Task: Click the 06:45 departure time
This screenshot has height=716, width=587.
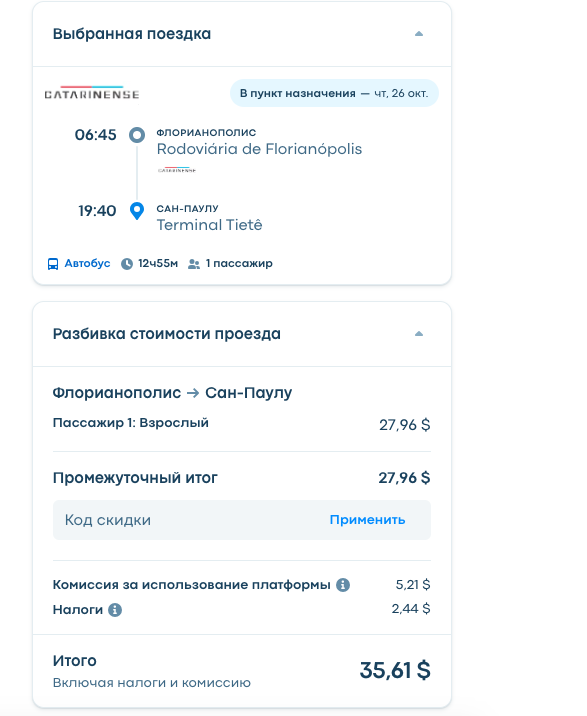Action: (x=95, y=135)
